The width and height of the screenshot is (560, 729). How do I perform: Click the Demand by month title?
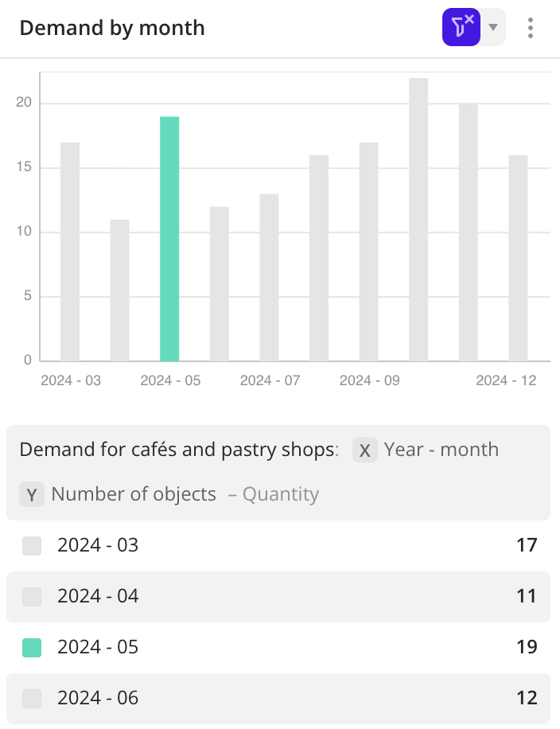[x=112, y=29]
